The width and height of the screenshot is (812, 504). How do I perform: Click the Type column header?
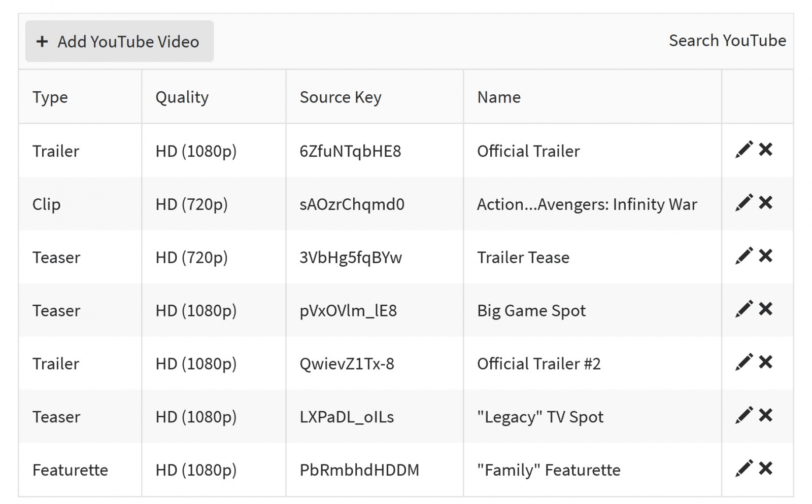pyautogui.click(x=50, y=97)
